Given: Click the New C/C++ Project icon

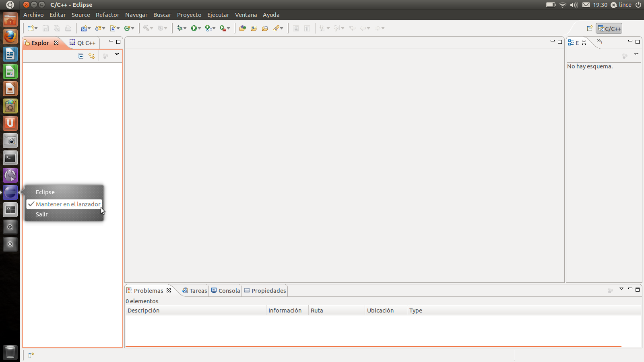Looking at the screenshot, I should coord(84,28).
